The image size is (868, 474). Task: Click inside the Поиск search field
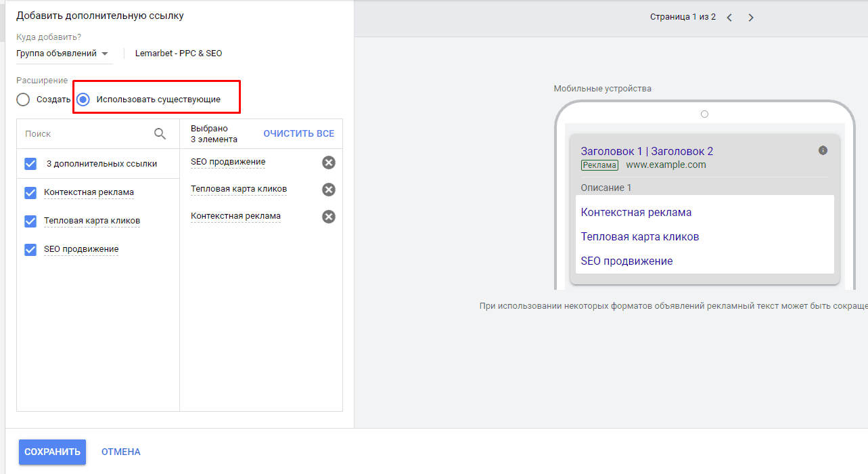point(81,133)
